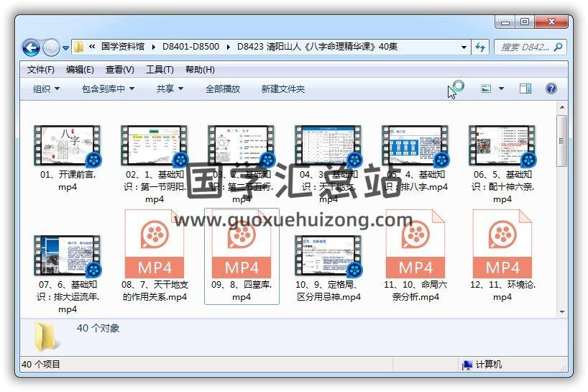Viewport: 588px width, 392px height.
Task: Click the Back navigation arrow button
Action: tap(31, 47)
